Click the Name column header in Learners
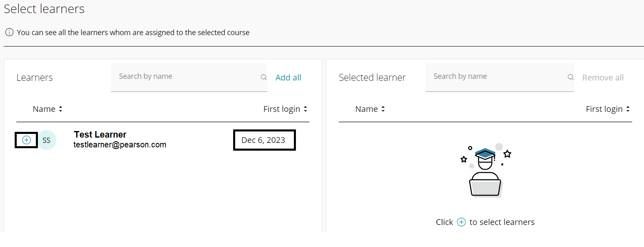644x247 pixels. [44, 109]
